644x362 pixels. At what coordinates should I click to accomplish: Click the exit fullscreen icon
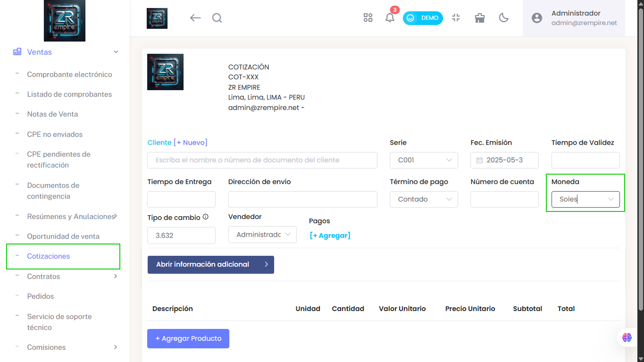pyautogui.click(x=456, y=18)
